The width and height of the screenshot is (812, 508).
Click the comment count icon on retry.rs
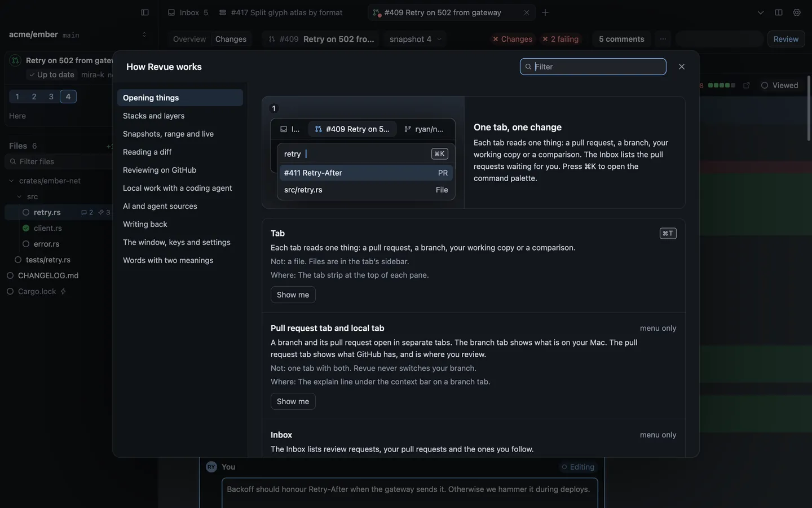tap(84, 212)
